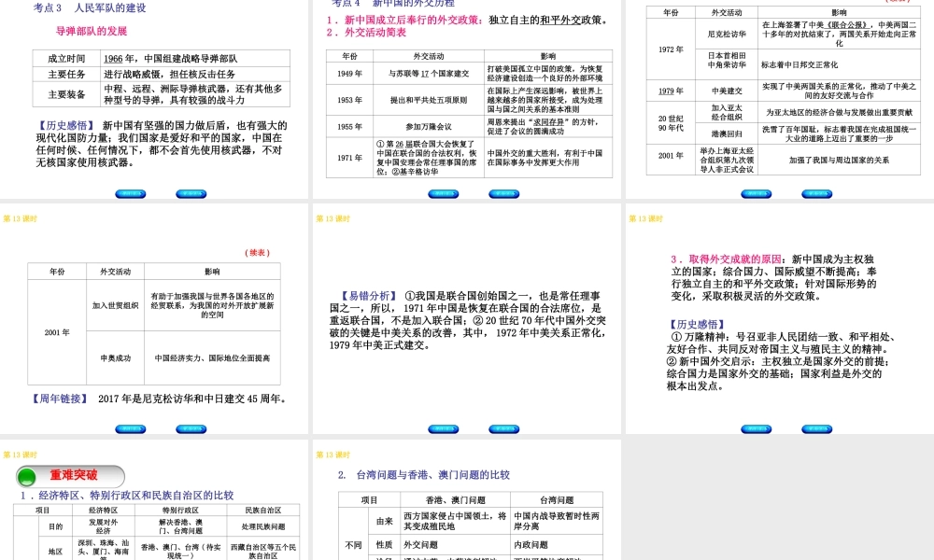
Task: Click the 特别行政区 column header
Action: click(180, 511)
